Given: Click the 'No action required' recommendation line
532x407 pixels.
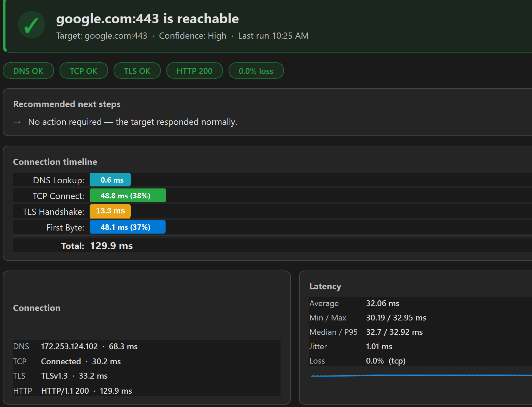Looking at the screenshot, I should pos(133,122).
